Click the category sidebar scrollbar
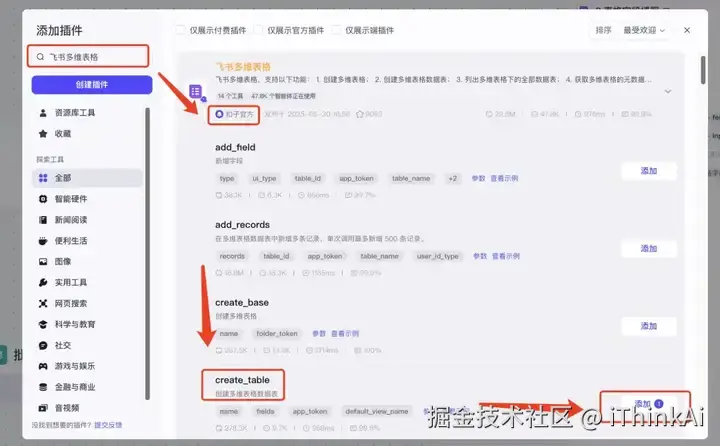 [x=147, y=254]
